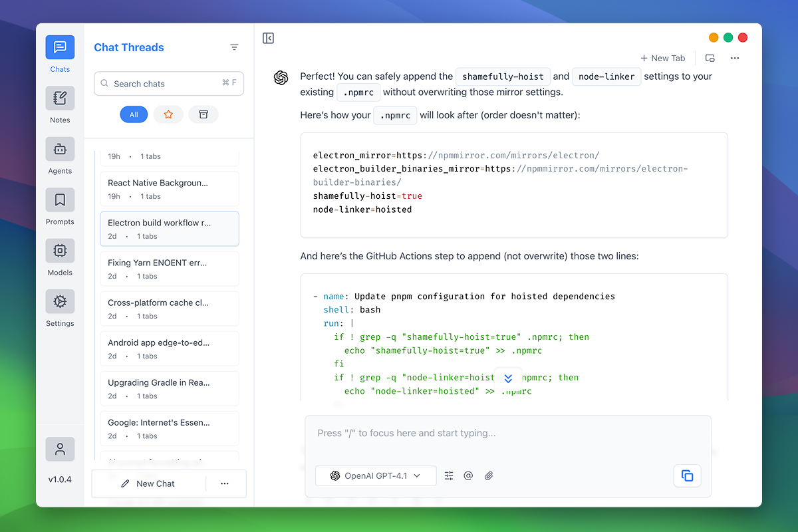Click the copy icon in message box
Screen dimensions: 798x532
pos(688,475)
